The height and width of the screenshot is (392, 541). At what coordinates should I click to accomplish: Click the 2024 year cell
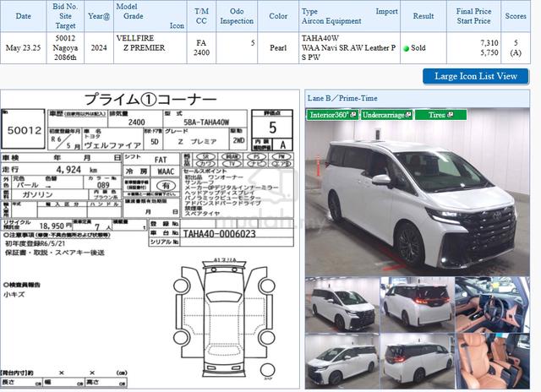[x=99, y=48]
